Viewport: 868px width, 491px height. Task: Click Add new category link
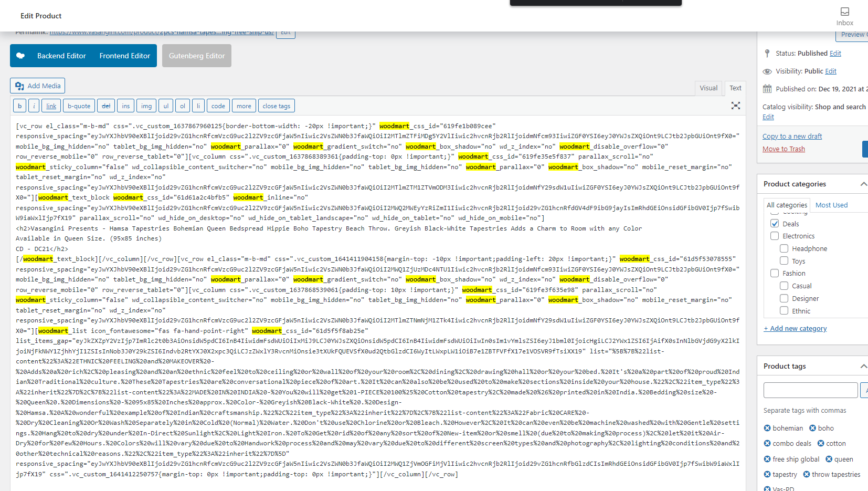point(795,328)
